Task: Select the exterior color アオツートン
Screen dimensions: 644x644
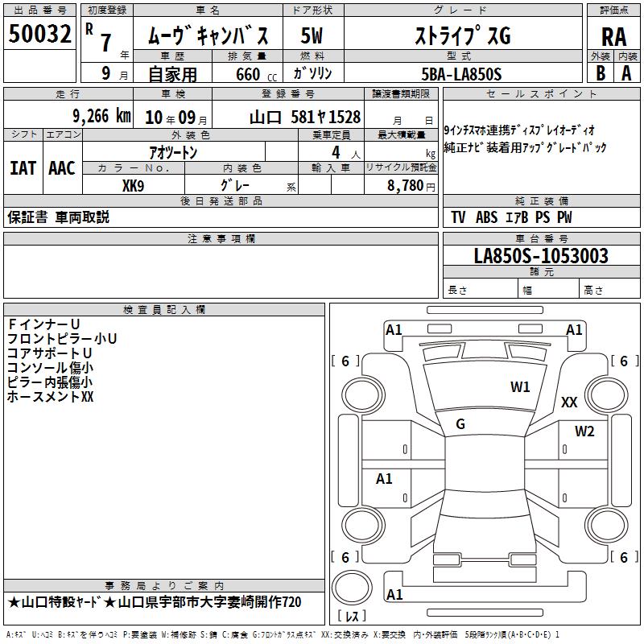Action: [x=173, y=152]
